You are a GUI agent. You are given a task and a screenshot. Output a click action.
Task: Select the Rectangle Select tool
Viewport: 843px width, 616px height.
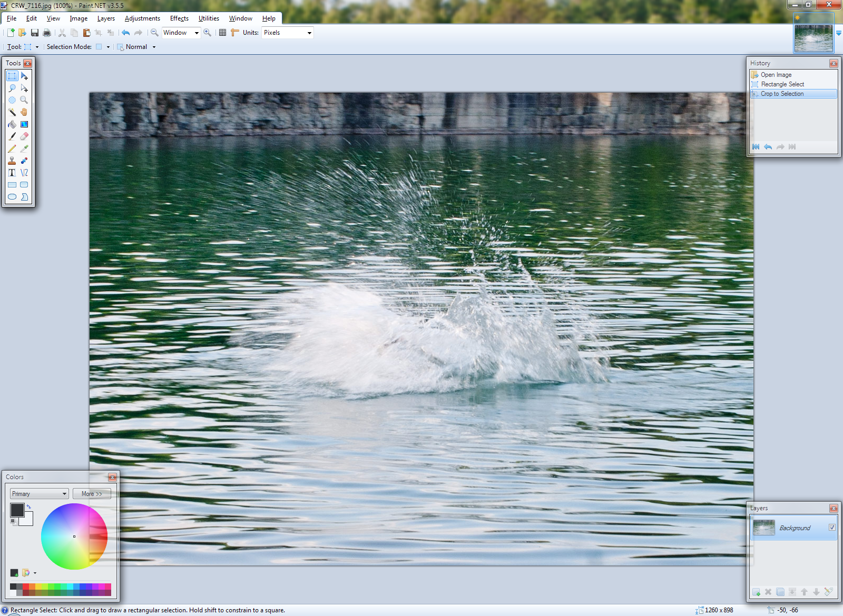pos(12,76)
